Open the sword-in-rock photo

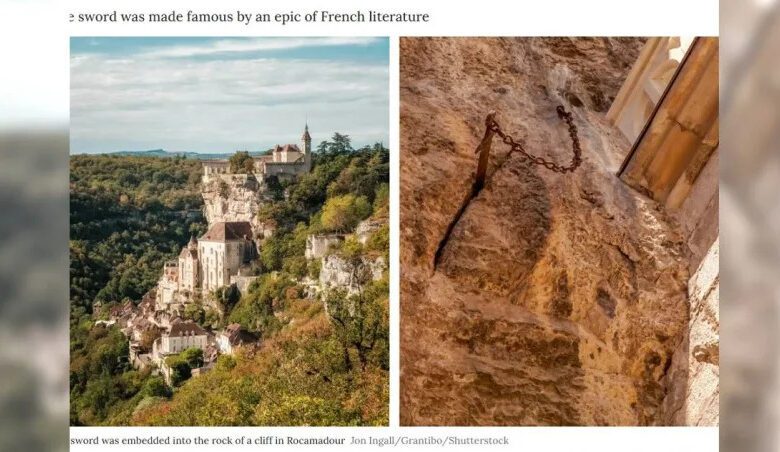[559, 231]
